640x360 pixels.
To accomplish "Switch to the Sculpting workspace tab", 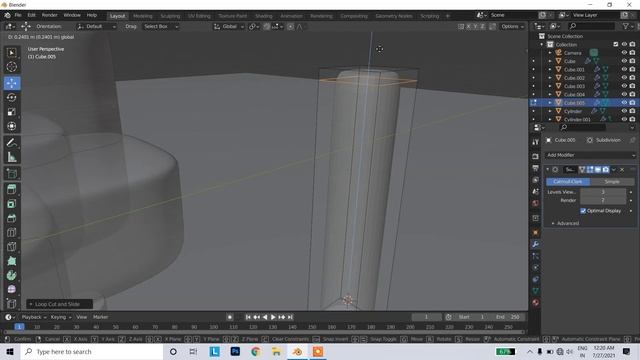I will [x=170, y=16].
